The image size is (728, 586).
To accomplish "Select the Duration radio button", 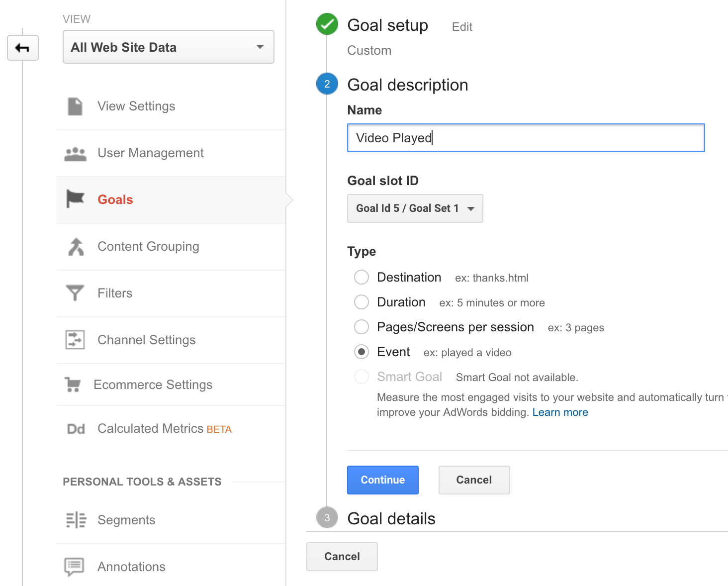I will click(x=362, y=302).
